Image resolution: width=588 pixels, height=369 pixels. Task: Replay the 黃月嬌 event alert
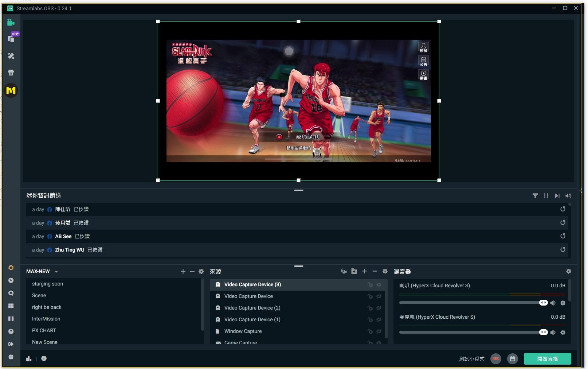coord(563,223)
